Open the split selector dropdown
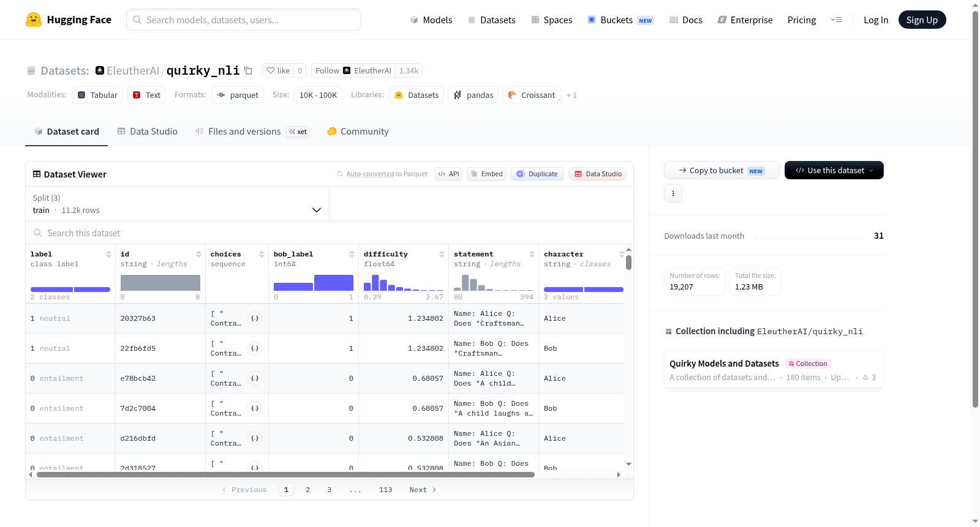 click(177, 204)
